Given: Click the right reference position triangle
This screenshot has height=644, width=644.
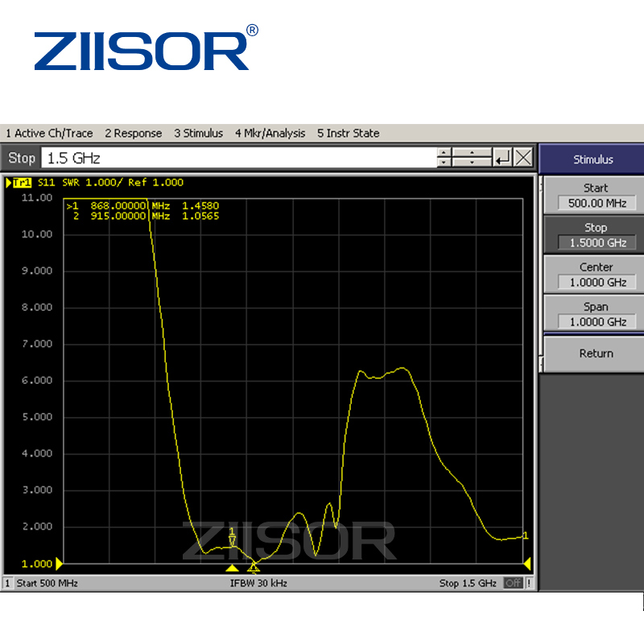Looking at the screenshot, I should coord(527,563).
